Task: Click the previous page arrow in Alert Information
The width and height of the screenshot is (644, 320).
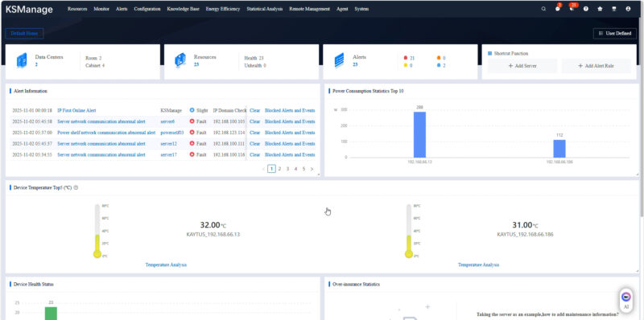Action: pos(263,169)
